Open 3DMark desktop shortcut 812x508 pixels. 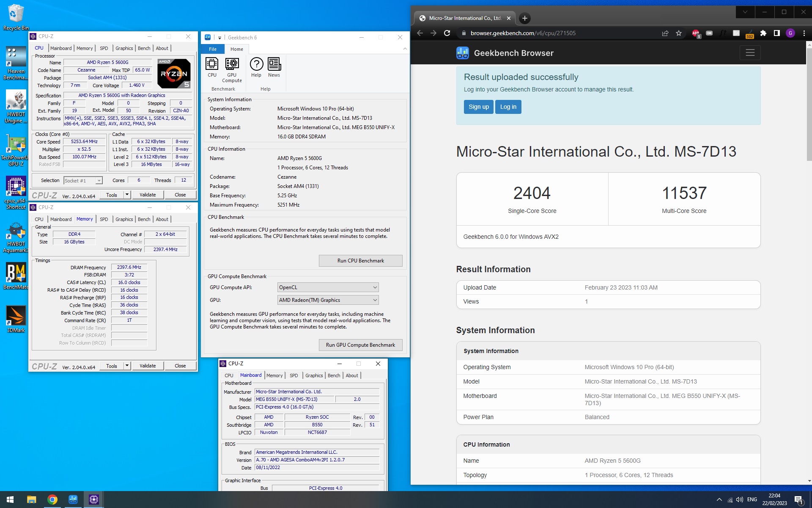[x=16, y=318]
